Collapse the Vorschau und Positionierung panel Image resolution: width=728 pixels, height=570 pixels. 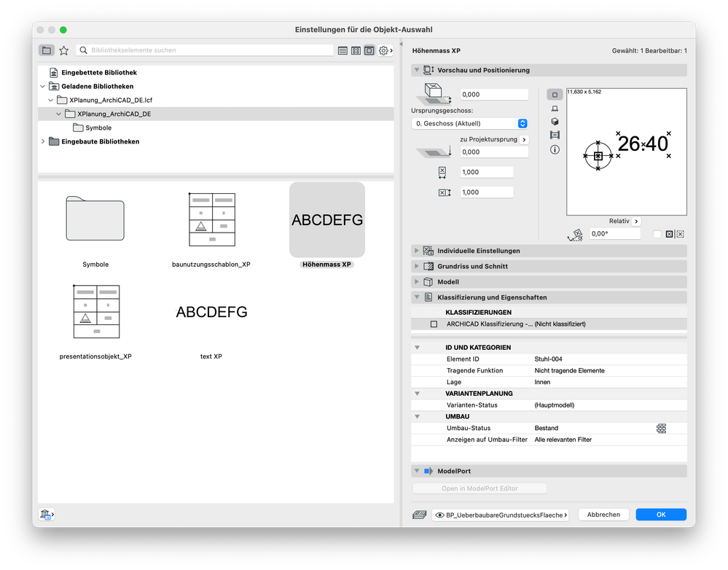click(416, 70)
